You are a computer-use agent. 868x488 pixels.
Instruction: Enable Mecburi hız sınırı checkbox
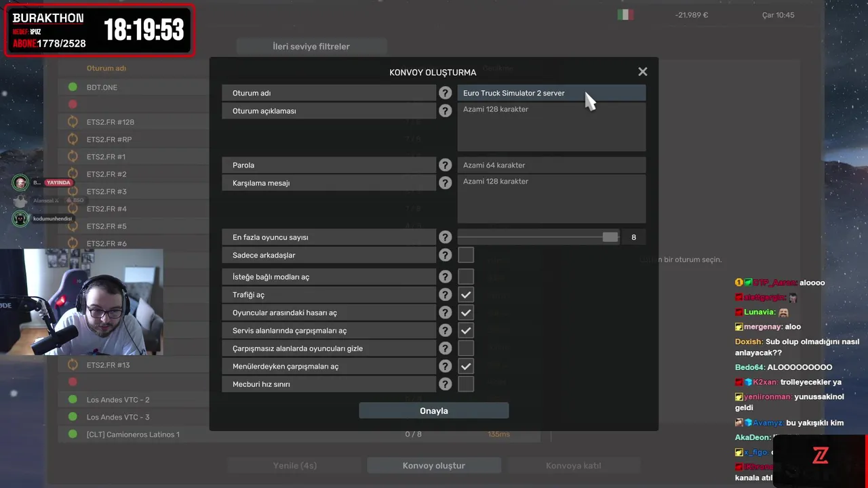click(x=466, y=384)
